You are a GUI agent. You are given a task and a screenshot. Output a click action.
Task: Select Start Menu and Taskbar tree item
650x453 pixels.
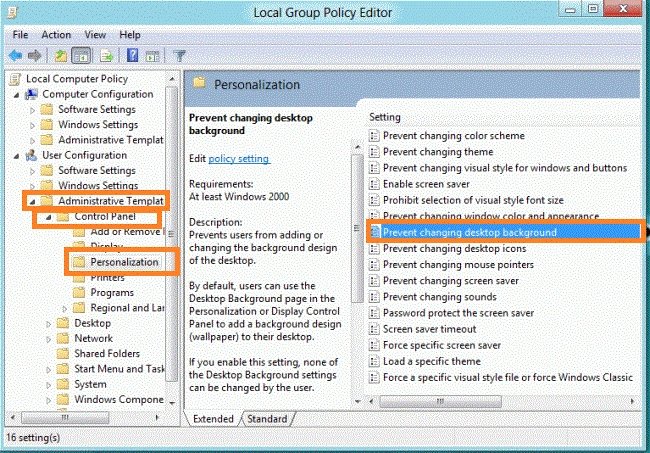point(119,369)
